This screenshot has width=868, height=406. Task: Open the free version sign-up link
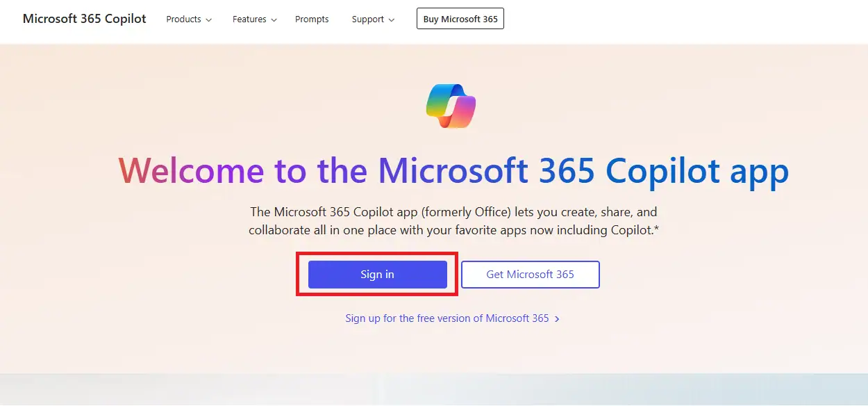click(x=446, y=318)
